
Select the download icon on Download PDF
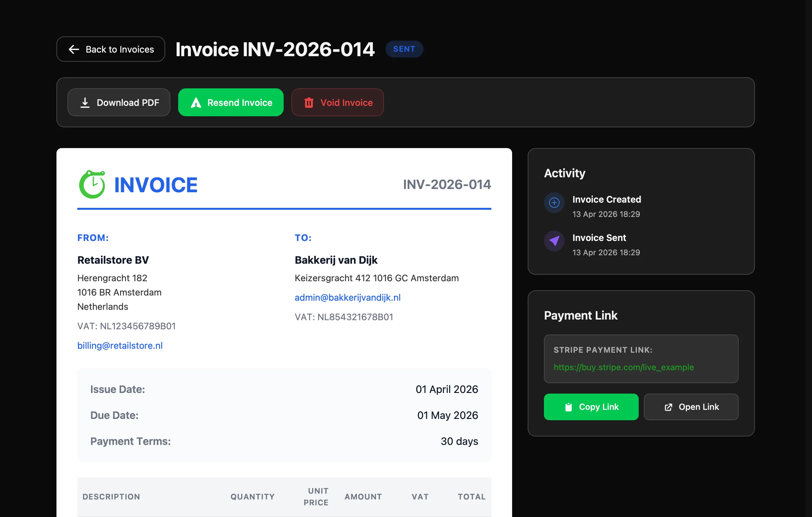point(85,102)
